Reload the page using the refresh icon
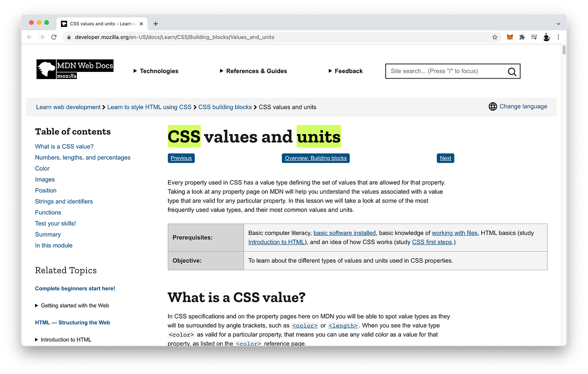Image resolution: width=588 pixels, height=374 pixels. (x=54, y=37)
